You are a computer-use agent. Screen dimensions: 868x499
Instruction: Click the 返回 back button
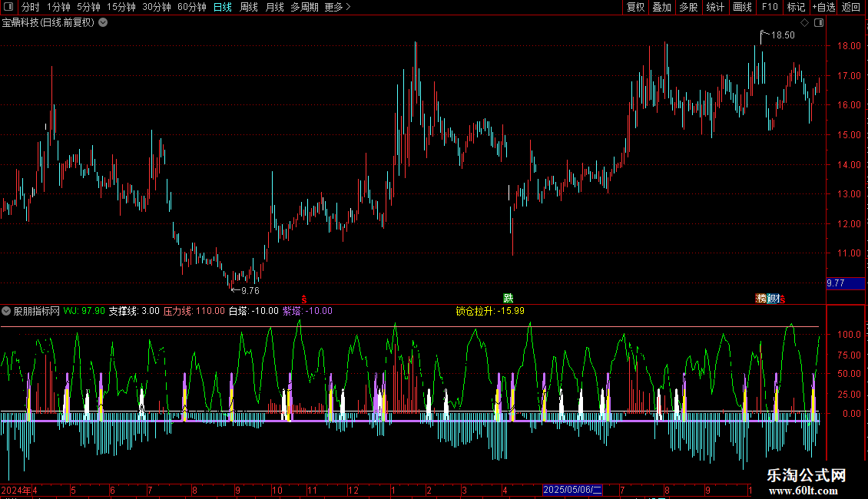tap(851, 7)
